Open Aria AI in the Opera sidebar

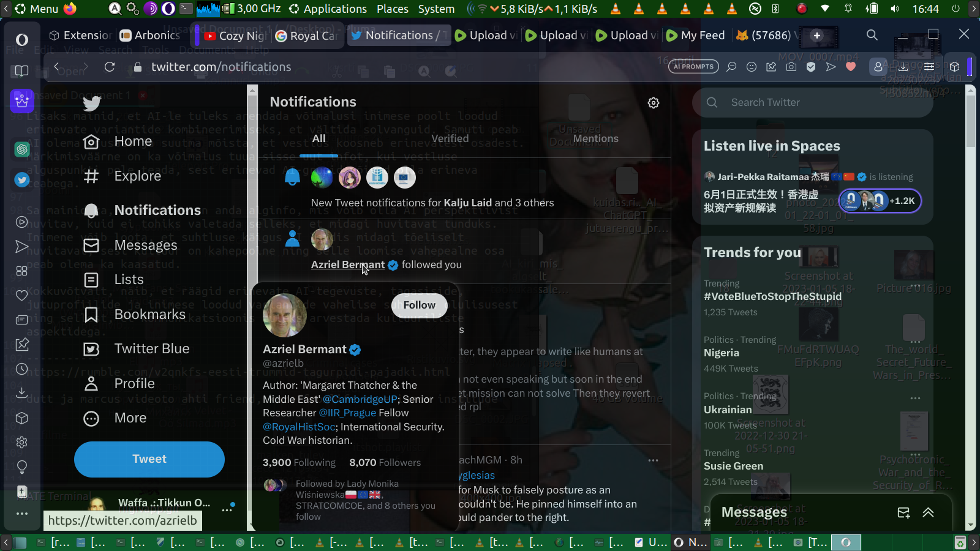22,100
